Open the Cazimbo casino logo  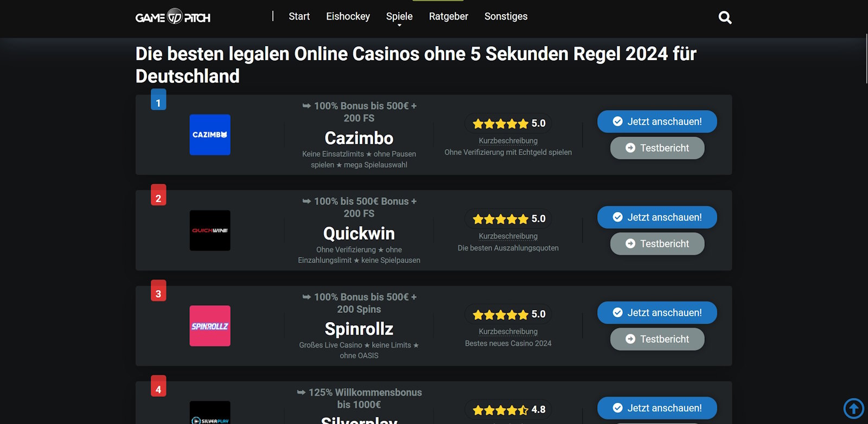[210, 134]
